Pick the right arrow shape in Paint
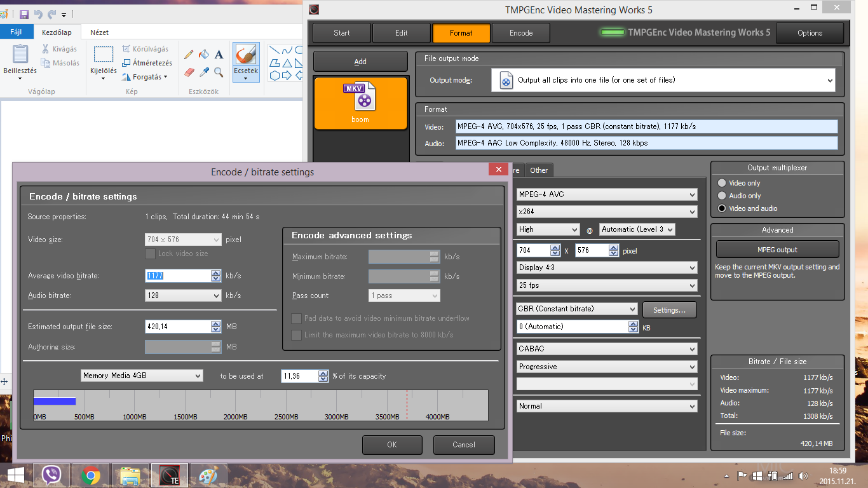The height and width of the screenshot is (488, 868). tap(287, 76)
